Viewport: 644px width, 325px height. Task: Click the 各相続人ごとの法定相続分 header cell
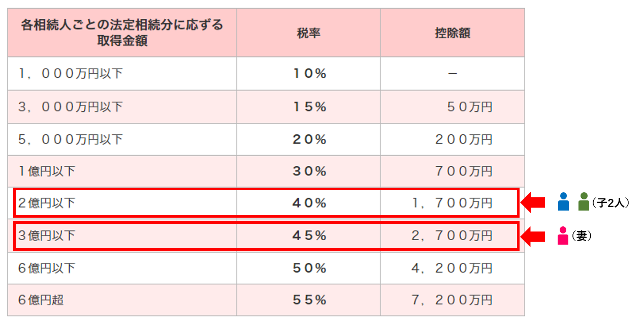point(122,33)
